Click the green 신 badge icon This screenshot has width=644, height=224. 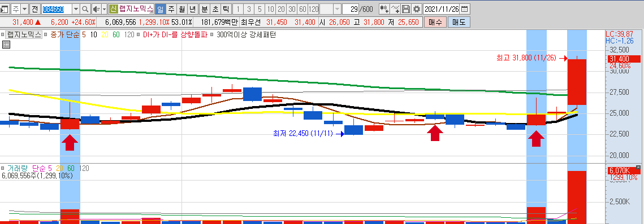coord(113,8)
